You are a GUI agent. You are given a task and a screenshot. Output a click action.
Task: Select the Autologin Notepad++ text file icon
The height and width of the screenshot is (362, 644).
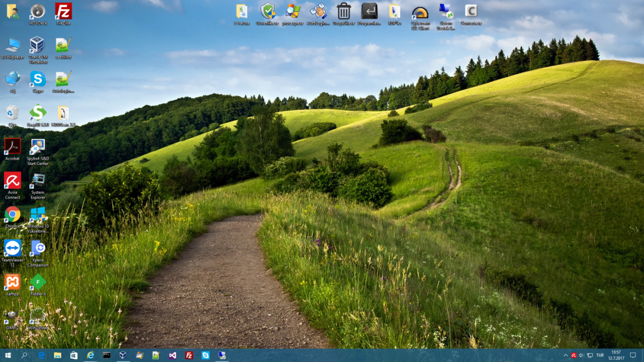[x=63, y=82]
